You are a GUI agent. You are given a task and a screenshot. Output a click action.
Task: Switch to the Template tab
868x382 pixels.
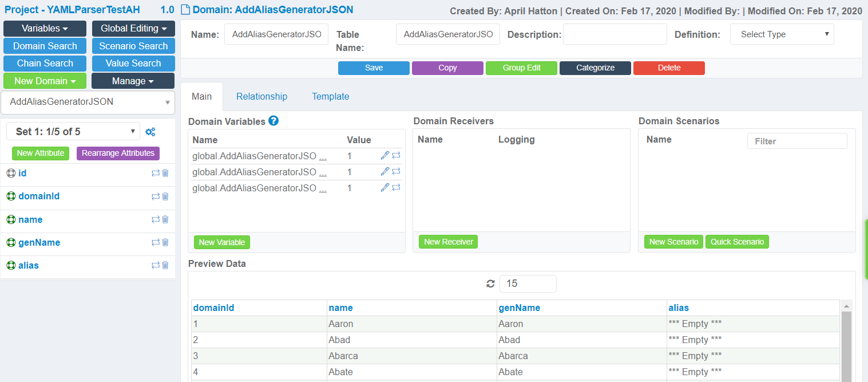[x=330, y=96]
